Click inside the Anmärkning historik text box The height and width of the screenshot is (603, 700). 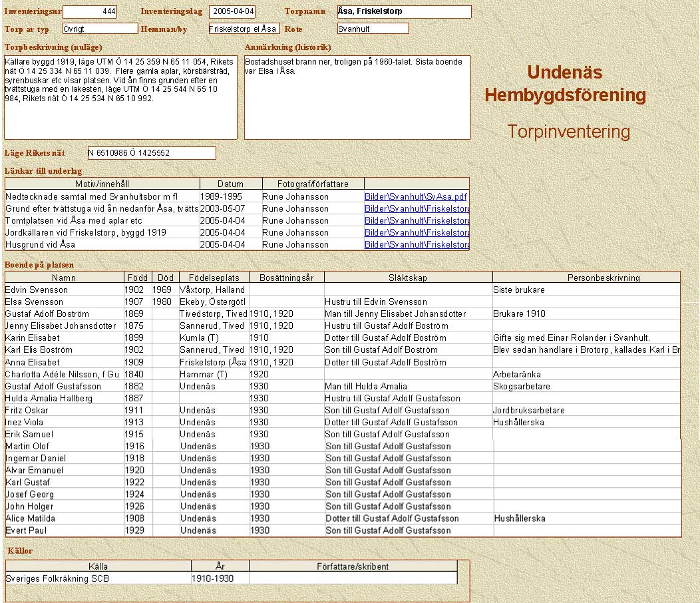[357, 97]
